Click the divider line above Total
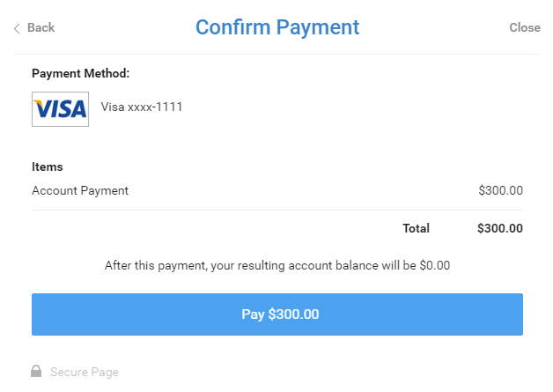The height and width of the screenshot is (392, 553). [276, 210]
